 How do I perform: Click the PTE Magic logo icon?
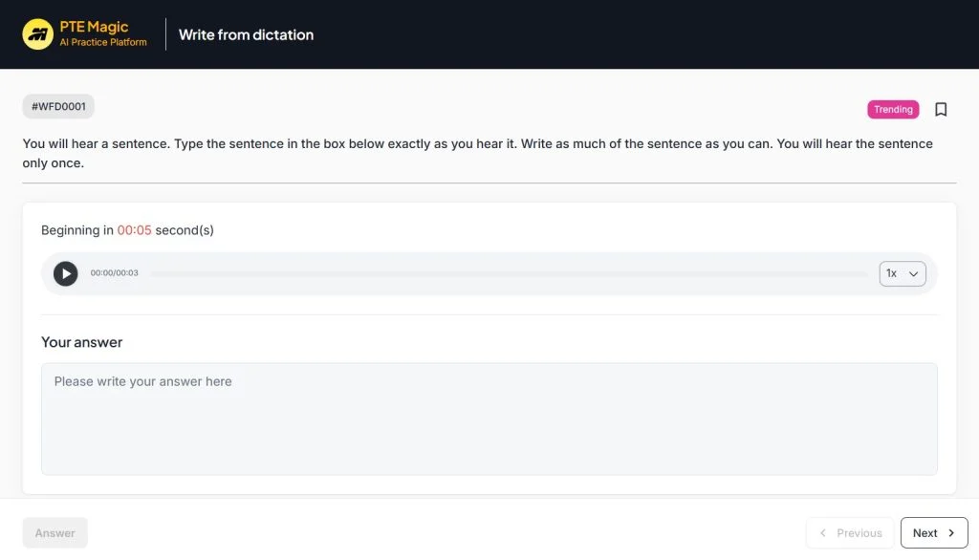click(38, 34)
